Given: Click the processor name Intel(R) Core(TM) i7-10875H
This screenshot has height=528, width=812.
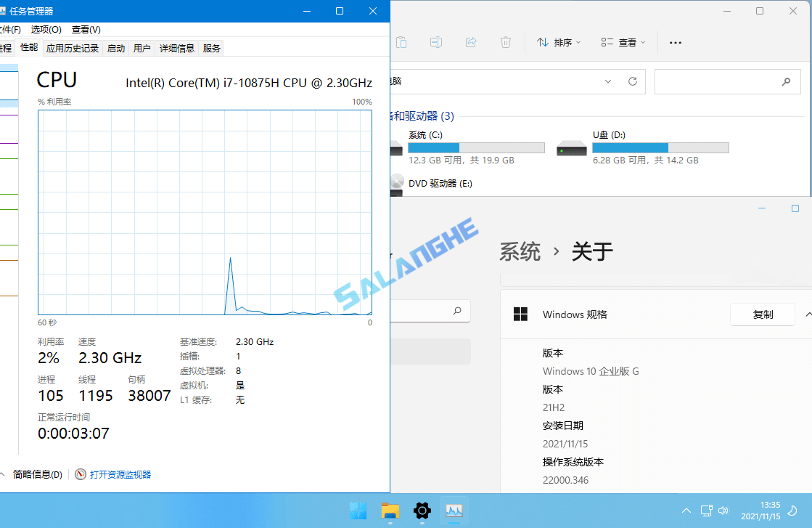Looking at the screenshot, I should (249, 83).
